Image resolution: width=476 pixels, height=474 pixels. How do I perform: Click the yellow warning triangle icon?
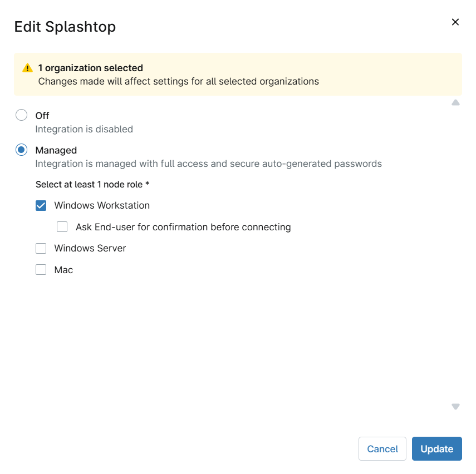(27, 68)
